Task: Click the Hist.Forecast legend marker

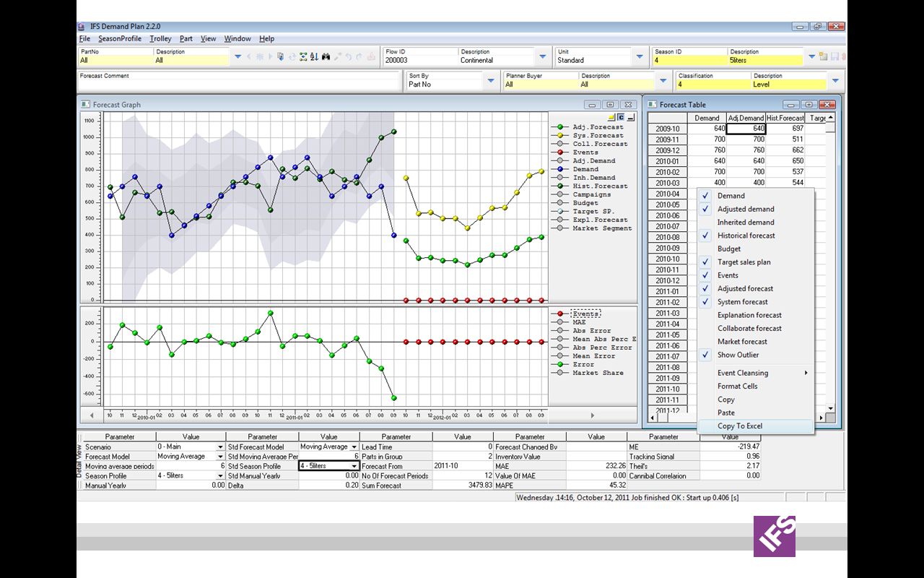Action: [559, 186]
